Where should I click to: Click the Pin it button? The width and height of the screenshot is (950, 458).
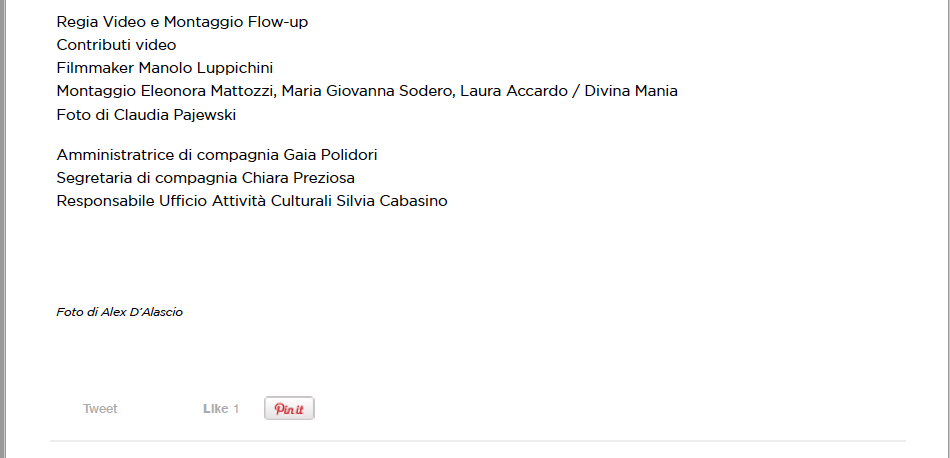289,408
